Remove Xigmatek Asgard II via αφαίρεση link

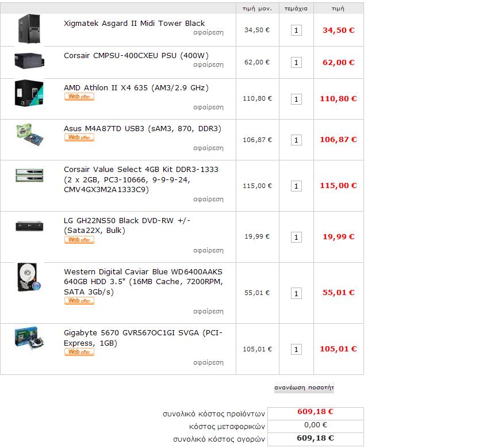tap(208, 32)
